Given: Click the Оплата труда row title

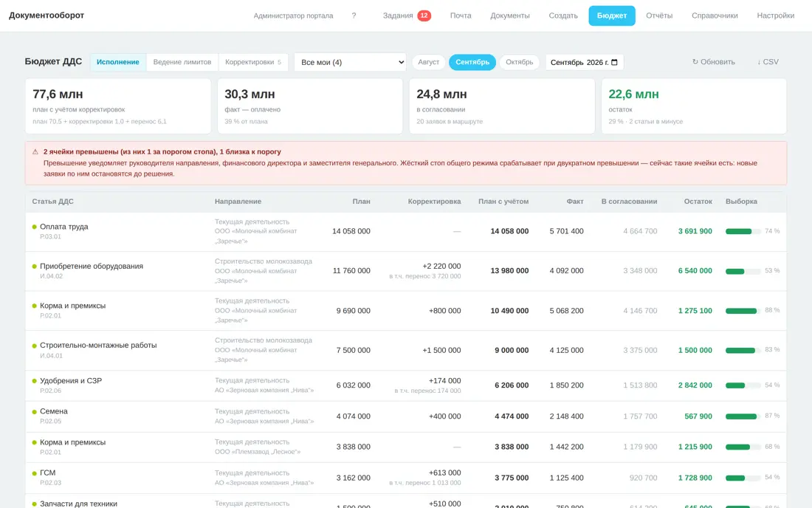Looking at the screenshot, I should [x=64, y=227].
